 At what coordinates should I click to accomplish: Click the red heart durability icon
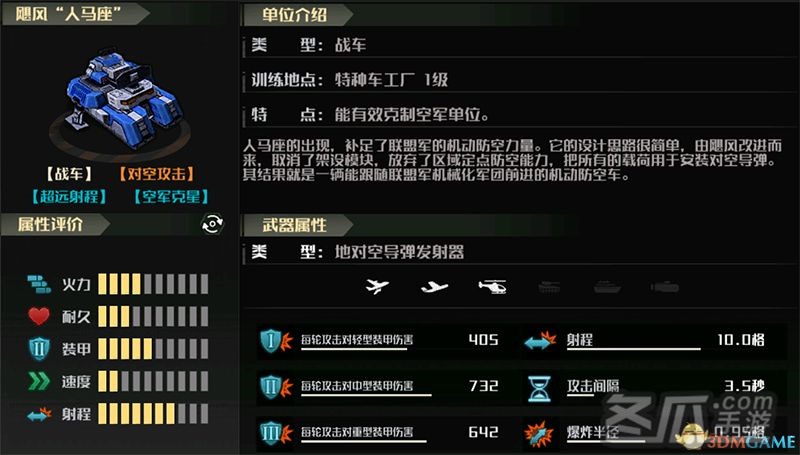[39, 316]
